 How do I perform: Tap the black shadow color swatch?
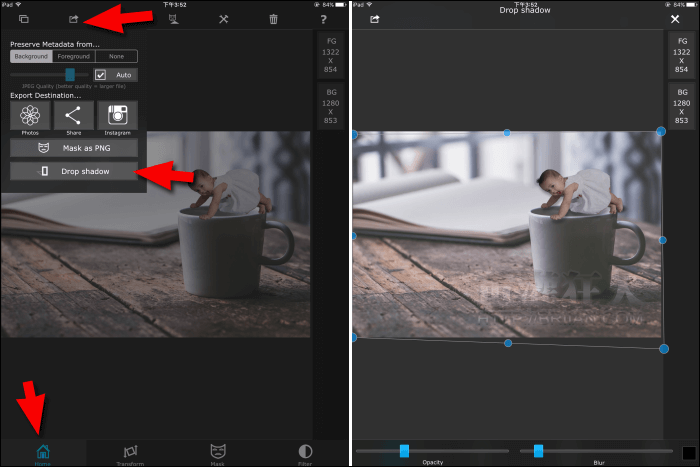click(688, 453)
